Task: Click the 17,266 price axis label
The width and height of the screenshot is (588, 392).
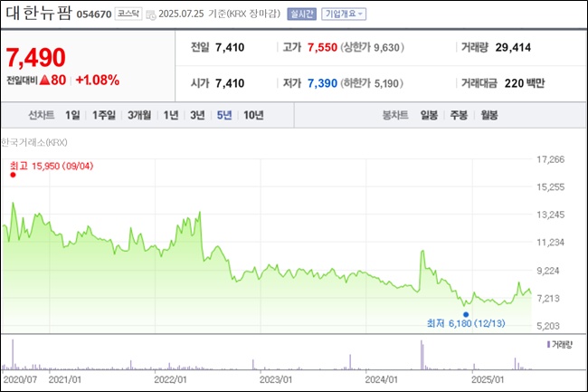Action: (550, 159)
